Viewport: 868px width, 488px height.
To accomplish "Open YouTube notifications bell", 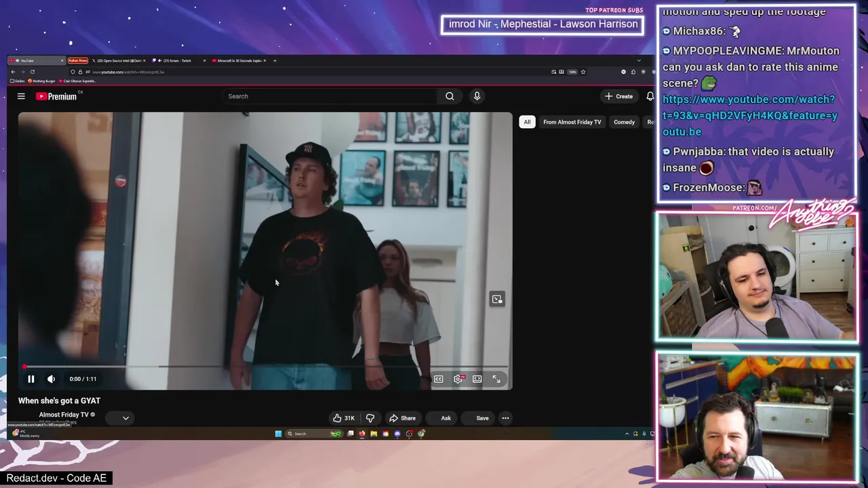I will coord(650,96).
